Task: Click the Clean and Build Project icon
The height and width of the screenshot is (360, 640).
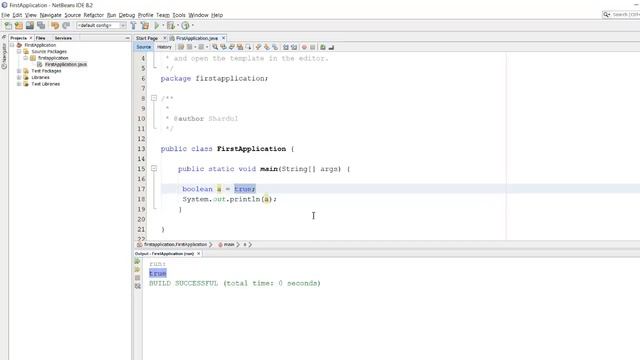Action: 145,25
